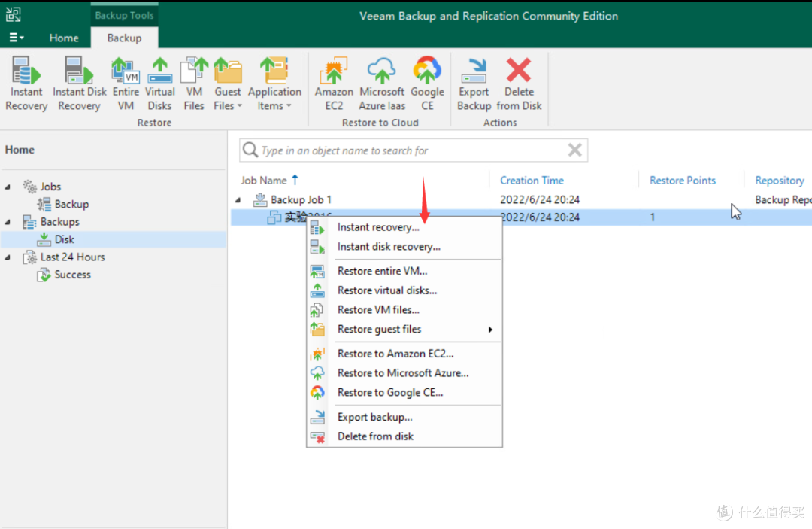Select the Backup ribbon tab

[124, 38]
